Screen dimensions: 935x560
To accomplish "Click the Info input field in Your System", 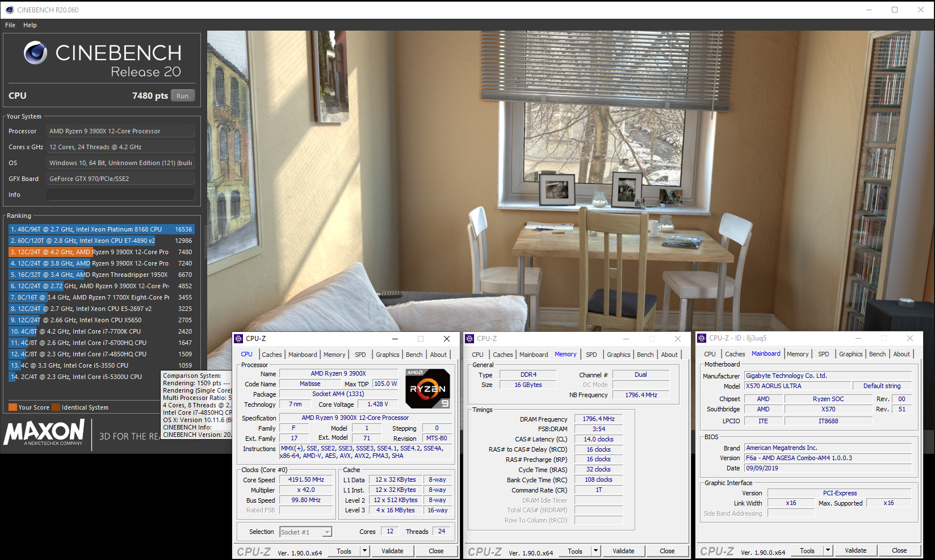I will click(120, 195).
